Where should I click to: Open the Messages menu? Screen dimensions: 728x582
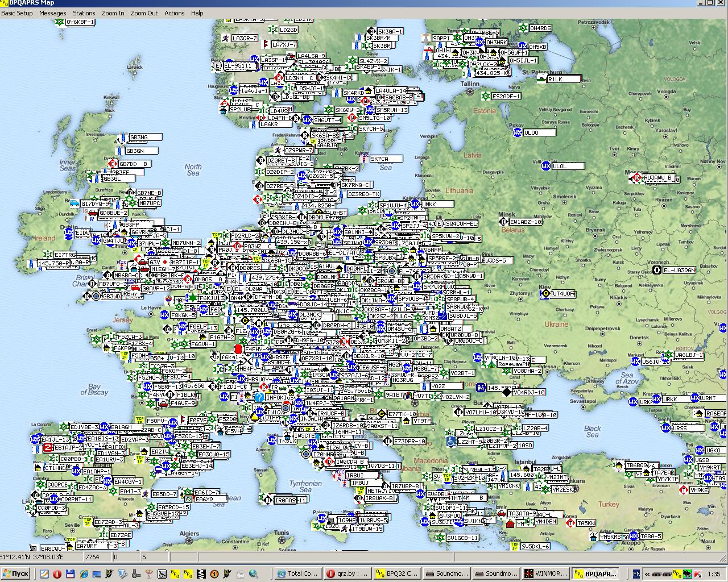coord(52,13)
